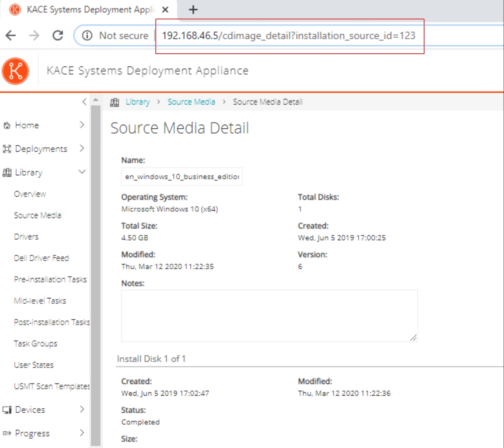
Task: Click the "Wed, Jun 5 2019 17:00:25" created value
Action: coord(342,238)
